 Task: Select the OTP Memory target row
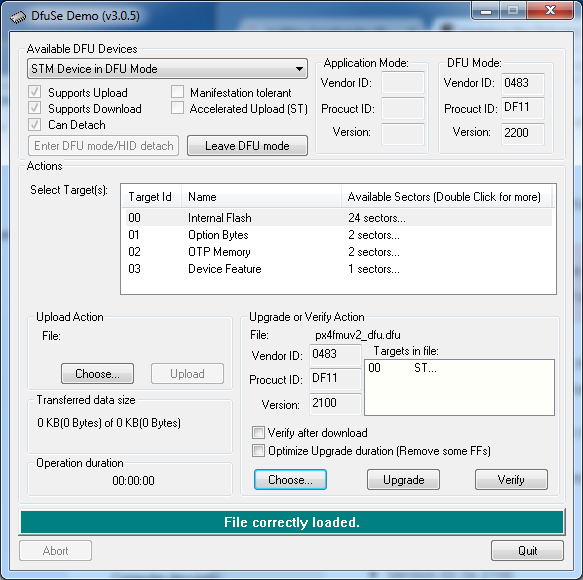click(338, 252)
